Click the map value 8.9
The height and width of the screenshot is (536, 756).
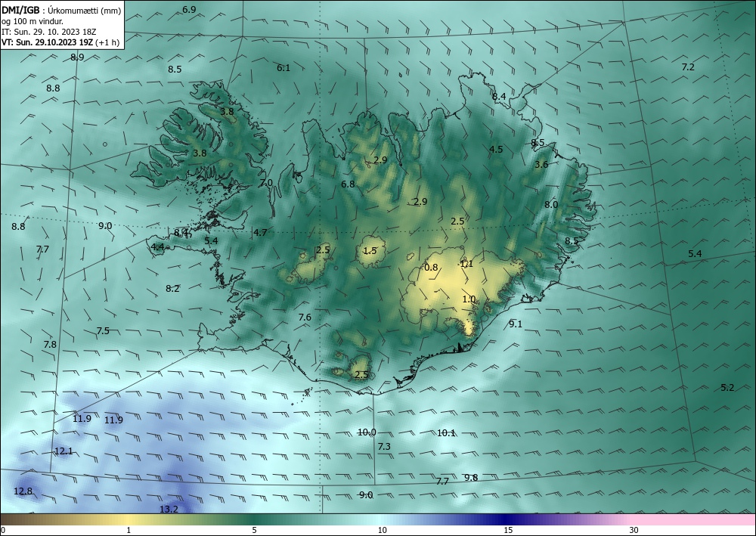(x=77, y=57)
